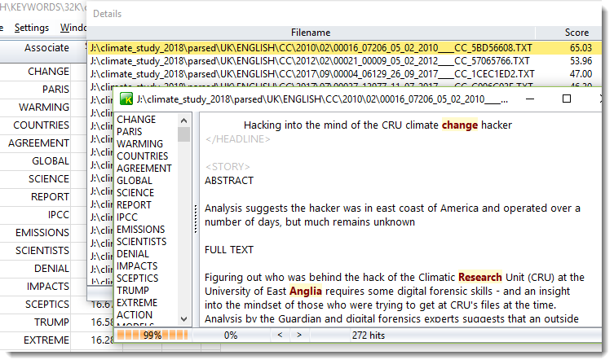The width and height of the screenshot is (614, 364).
Task: Click SCIENTISTS in the Associate column
Action: point(42,251)
